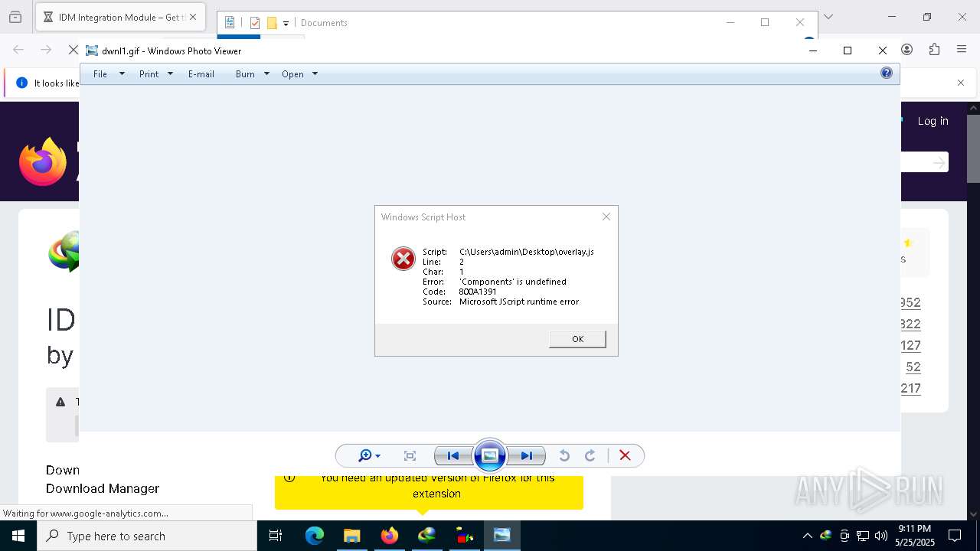The image size is (980, 551).
Task: Open Firefox application hamburger menu
Action: [x=962, y=50]
